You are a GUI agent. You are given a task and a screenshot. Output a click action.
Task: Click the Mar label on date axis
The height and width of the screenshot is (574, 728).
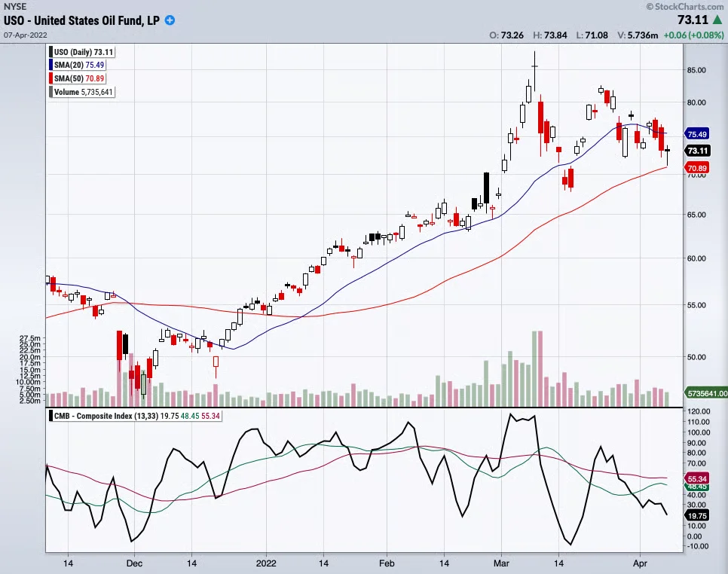point(501,563)
